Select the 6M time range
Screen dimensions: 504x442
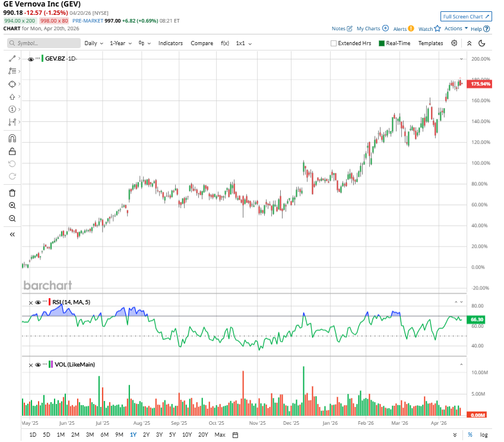[x=104, y=435]
